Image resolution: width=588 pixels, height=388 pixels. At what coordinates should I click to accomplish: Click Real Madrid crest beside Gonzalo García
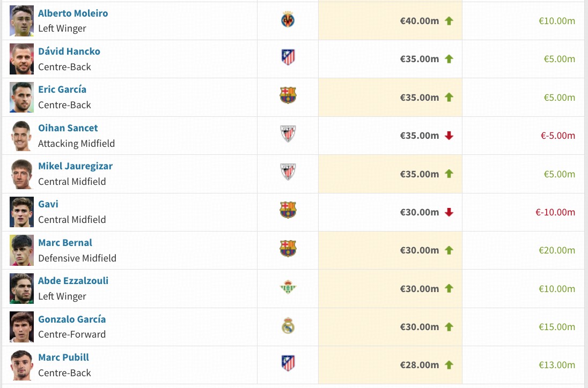[x=288, y=326]
